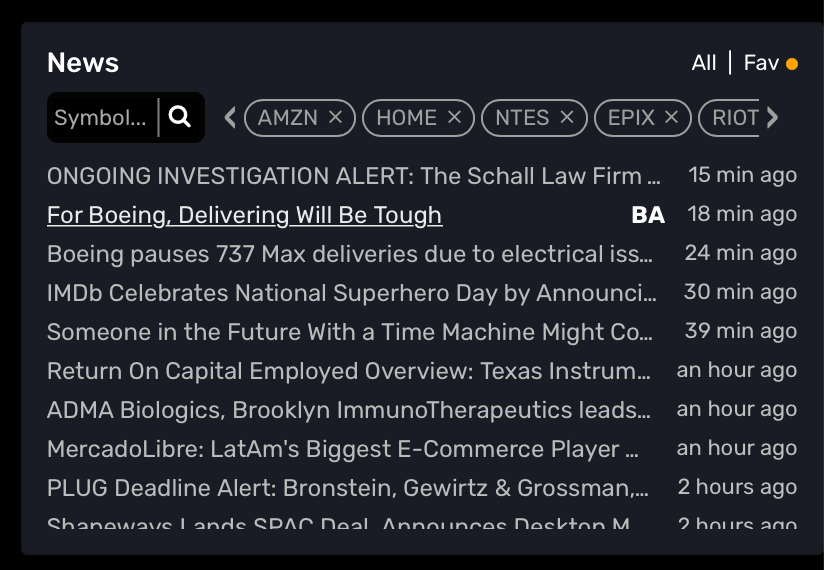Image resolution: width=824 pixels, height=570 pixels.
Task: Remove the EPIX symbol filter chip
Action: click(x=672, y=118)
